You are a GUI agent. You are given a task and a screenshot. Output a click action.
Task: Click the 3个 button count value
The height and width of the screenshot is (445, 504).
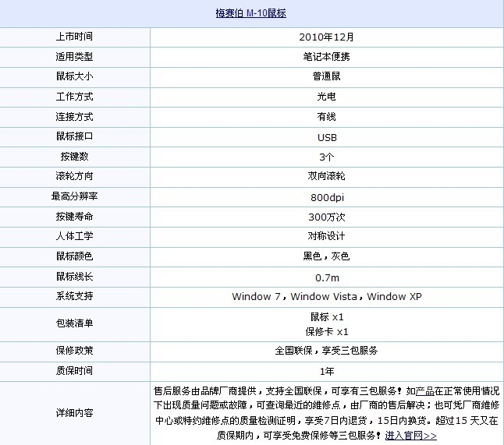pyautogui.click(x=326, y=157)
